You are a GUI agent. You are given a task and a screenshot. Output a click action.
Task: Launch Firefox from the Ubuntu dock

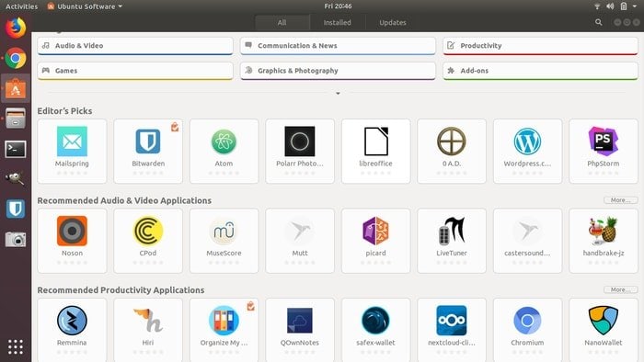point(16,28)
